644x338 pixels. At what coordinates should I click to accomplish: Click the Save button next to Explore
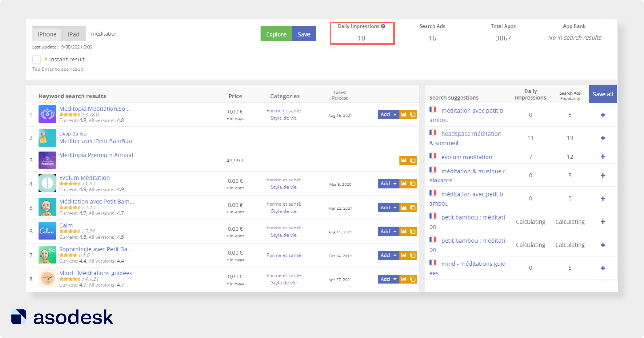tap(304, 34)
